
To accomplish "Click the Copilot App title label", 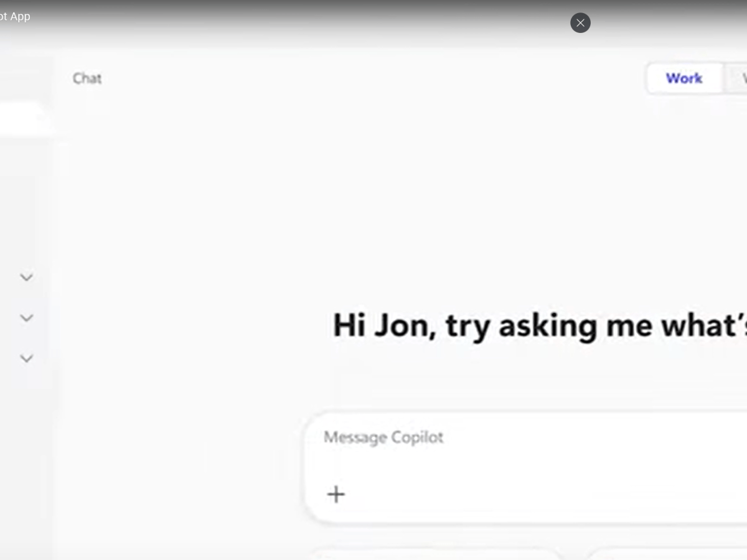I will click(x=16, y=16).
